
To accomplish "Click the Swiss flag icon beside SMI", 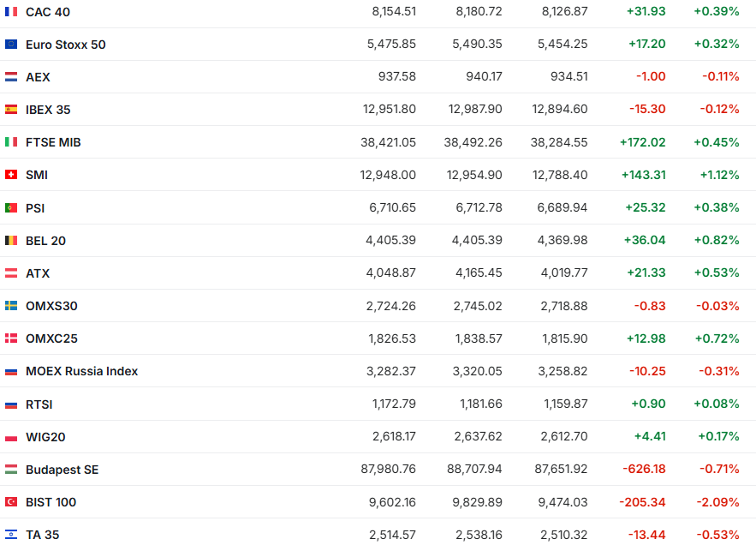I will [11, 175].
